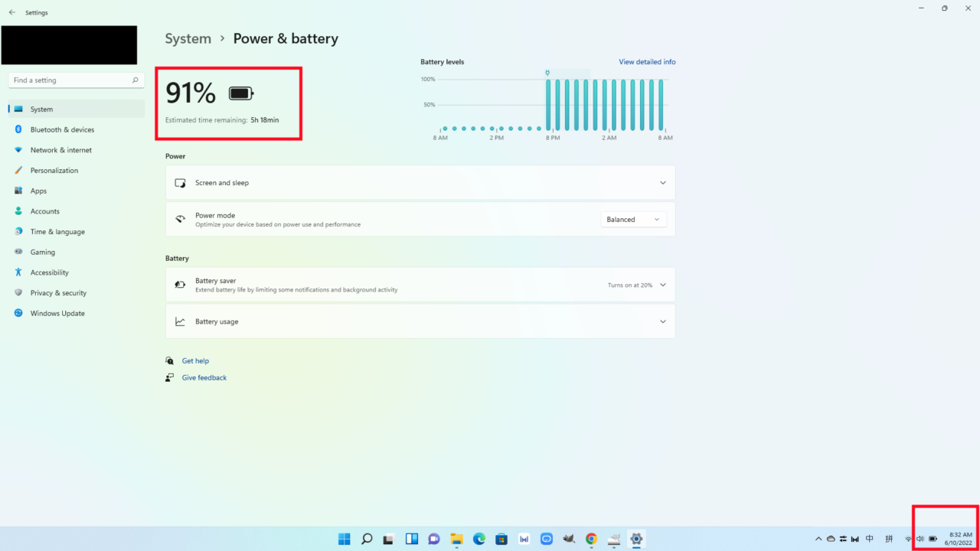Expand the Battery usage section
This screenshot has width=980, height=551.
[x=420, y=321]
